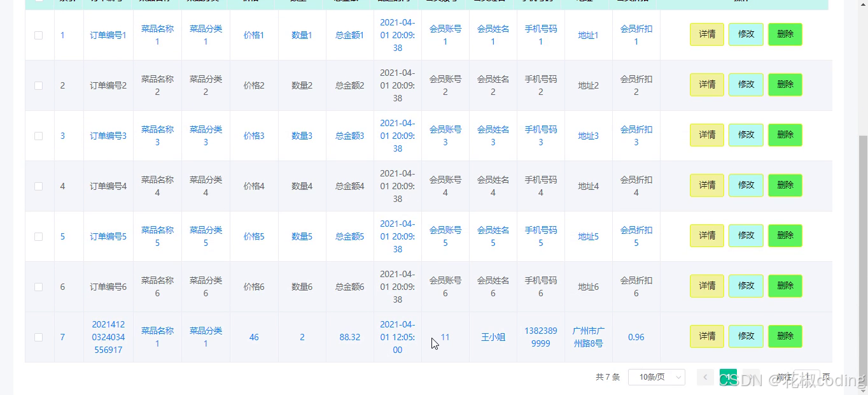This screenshot has height=395, width=868.
Task: Click 删除 for row 订单编号2
Action: coord(785,85)
